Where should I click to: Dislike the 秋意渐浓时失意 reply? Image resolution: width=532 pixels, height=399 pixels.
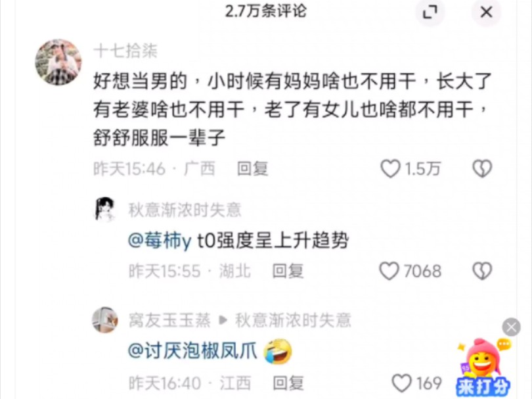click(482, 271)
